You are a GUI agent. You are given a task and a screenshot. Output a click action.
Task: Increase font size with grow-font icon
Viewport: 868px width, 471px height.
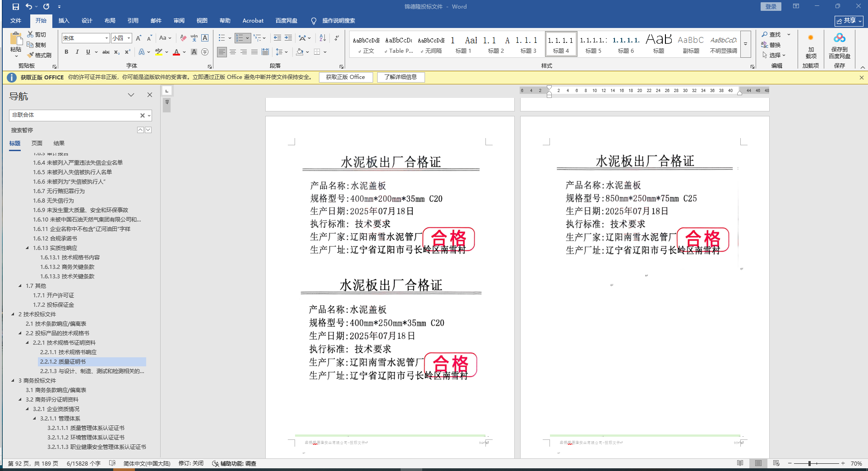[x=139, y=38]
